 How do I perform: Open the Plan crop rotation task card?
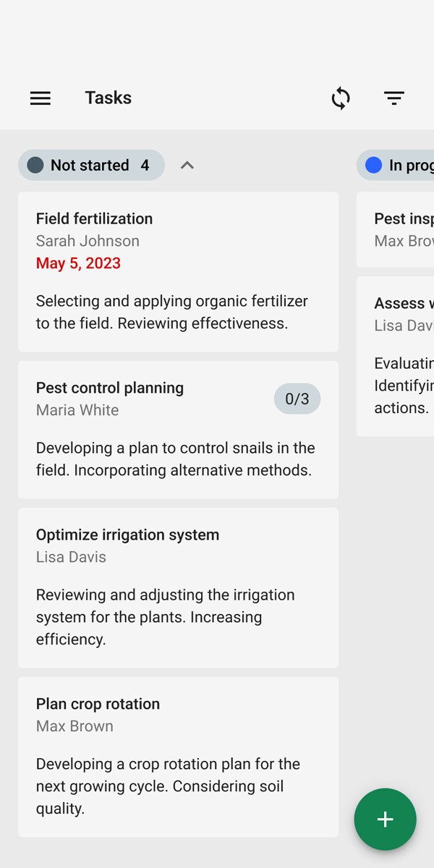(x=178, y=756)
